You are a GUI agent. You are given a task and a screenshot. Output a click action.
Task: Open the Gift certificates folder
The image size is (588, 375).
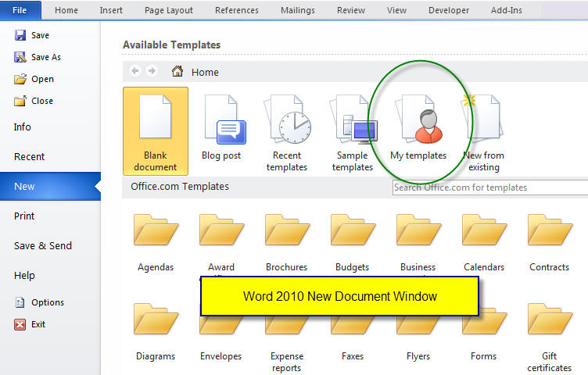pos(550,319)
